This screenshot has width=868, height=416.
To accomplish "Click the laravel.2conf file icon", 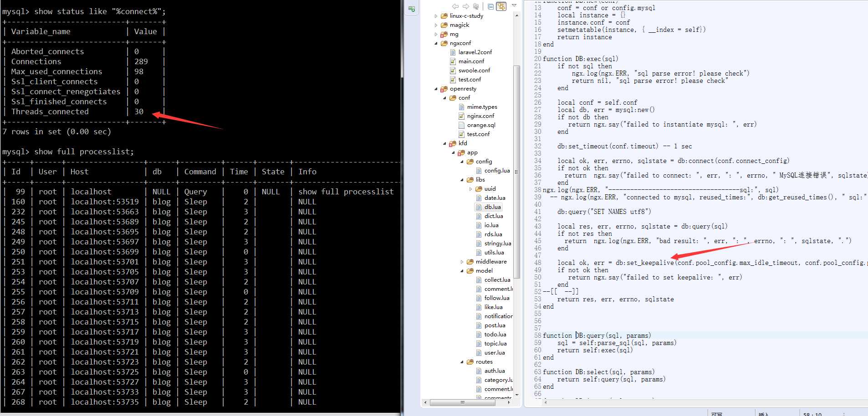I will pos(453,52).
